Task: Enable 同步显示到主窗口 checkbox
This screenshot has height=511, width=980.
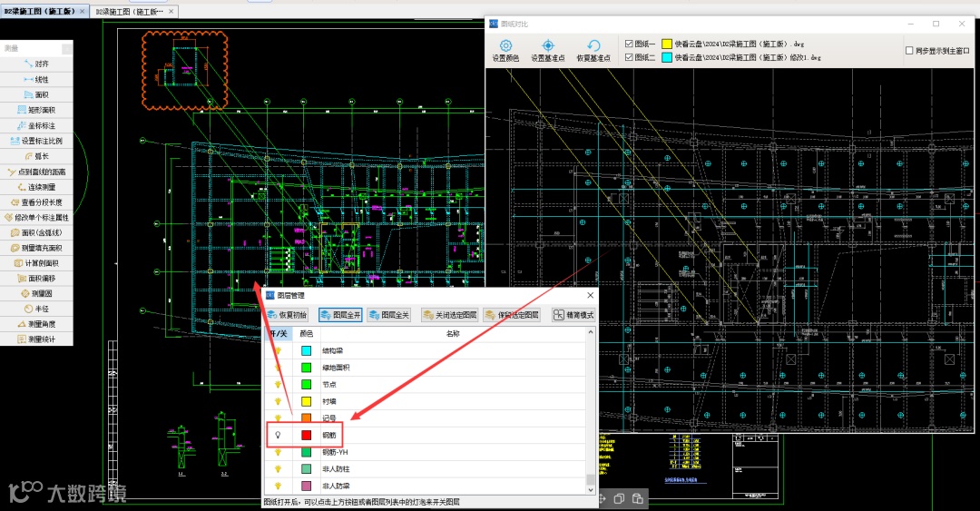Action: point(909,51)
